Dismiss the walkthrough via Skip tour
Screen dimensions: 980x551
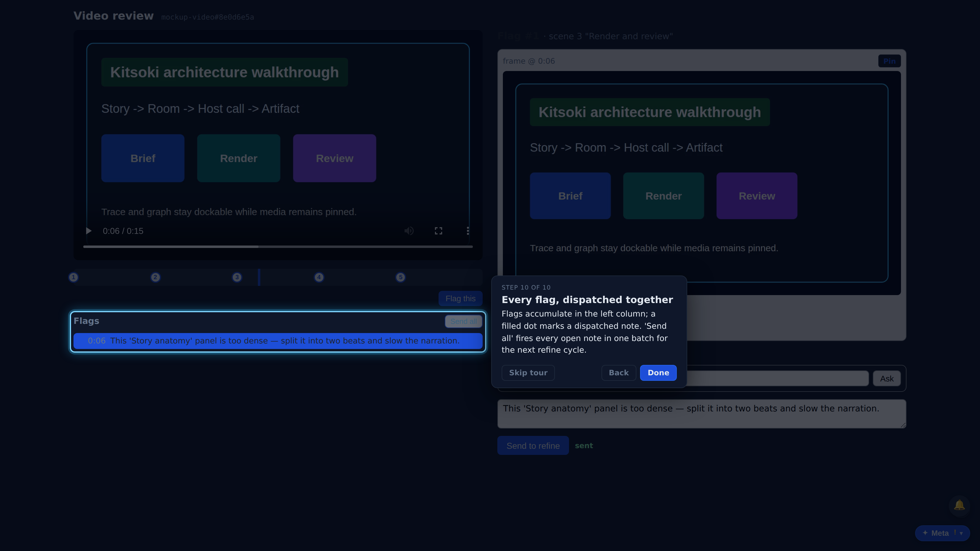[x=528, y=373]
